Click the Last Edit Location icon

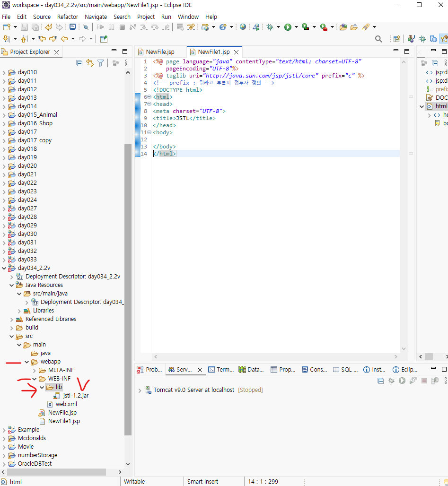42,39
